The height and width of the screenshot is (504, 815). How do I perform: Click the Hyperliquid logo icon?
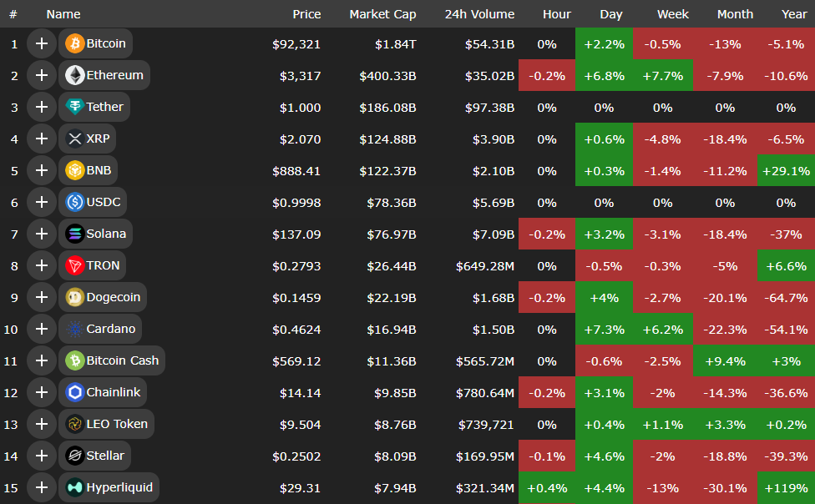[x=75, y=487]
